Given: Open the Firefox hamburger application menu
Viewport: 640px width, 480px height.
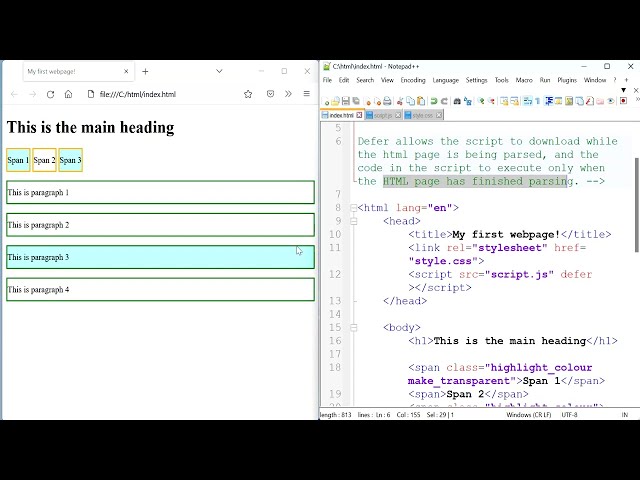Looking at the screenshot, I should pos(307,94).
